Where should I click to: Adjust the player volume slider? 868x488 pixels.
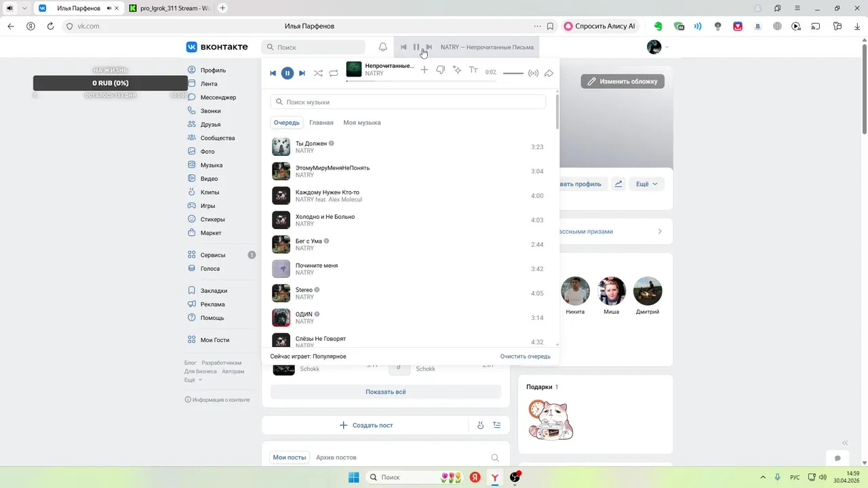pos(513,73)
